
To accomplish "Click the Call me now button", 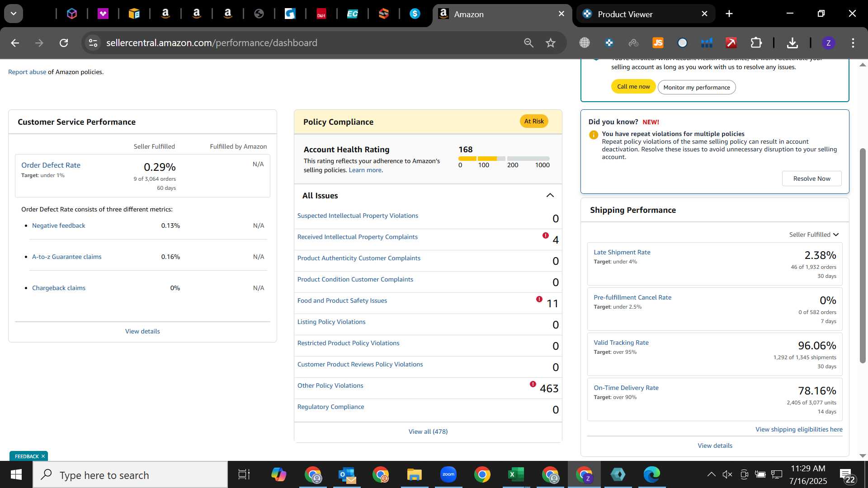I will [633, 87].
